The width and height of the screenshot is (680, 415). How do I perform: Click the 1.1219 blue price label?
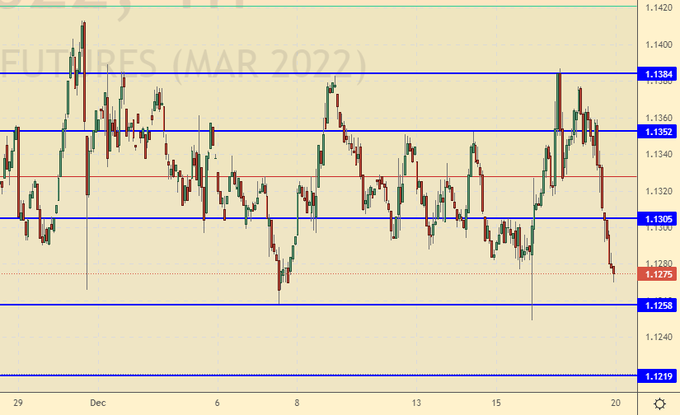point(658,376)
